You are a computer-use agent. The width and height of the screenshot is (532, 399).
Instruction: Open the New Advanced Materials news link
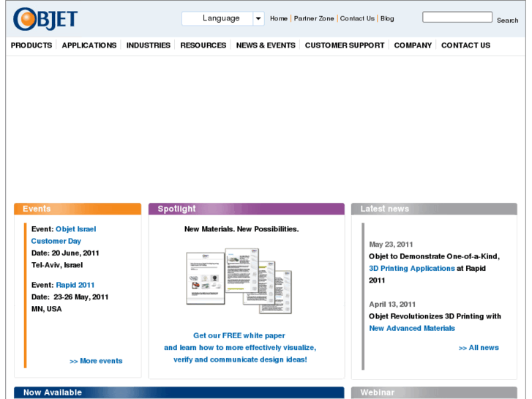(x=412, y=329)
